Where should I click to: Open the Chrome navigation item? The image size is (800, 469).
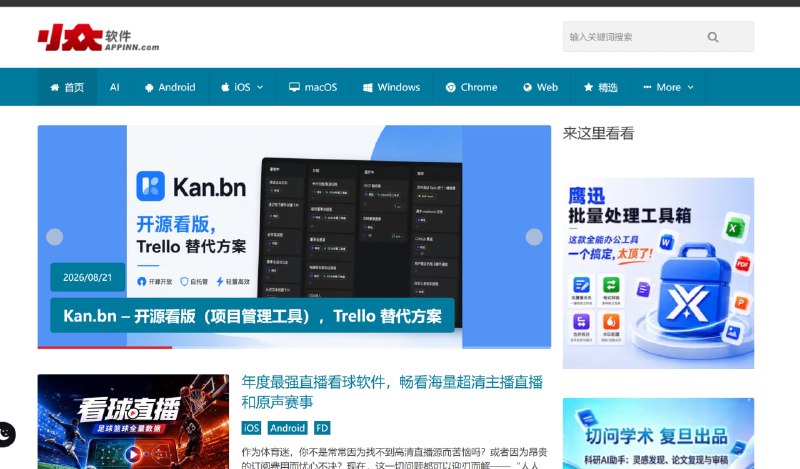pos(471,87)
